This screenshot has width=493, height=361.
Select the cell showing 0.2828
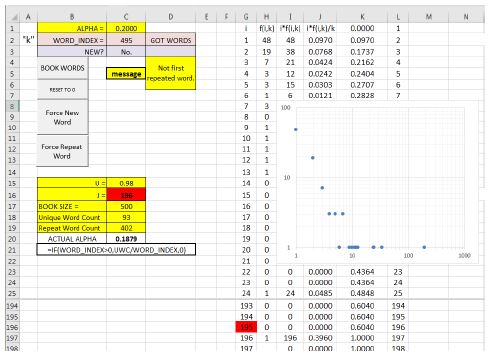pos(362,95)
